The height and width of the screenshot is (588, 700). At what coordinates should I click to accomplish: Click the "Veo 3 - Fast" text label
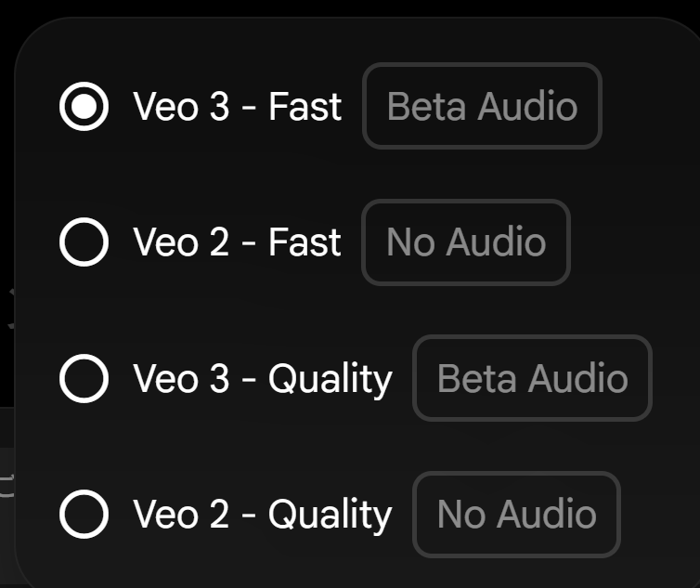(x=237, y=107)
